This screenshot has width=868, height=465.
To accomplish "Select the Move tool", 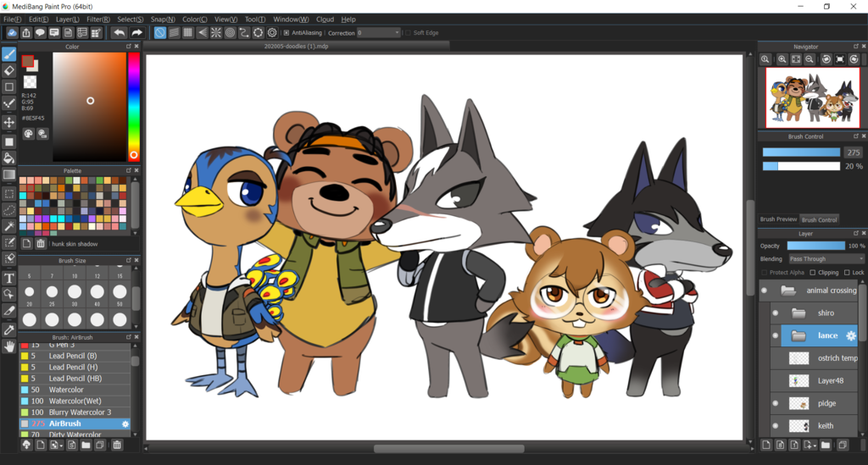I will coord(8,122).
